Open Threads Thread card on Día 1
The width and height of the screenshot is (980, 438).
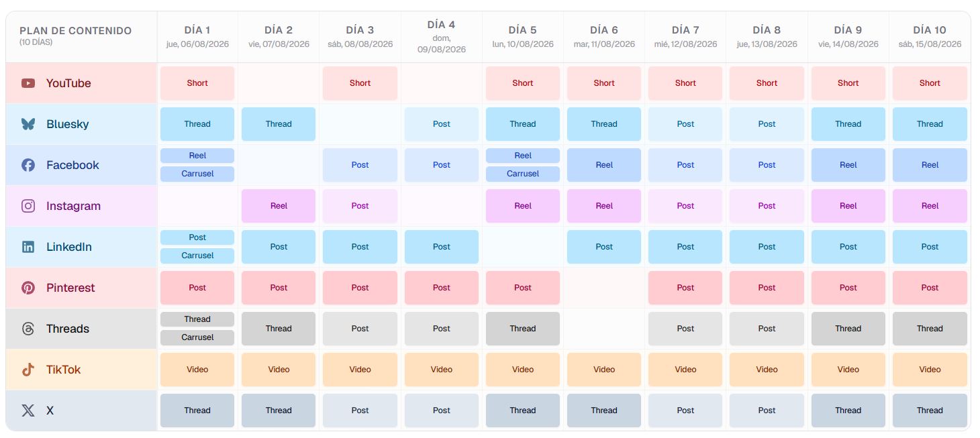(x=197, y=319)
